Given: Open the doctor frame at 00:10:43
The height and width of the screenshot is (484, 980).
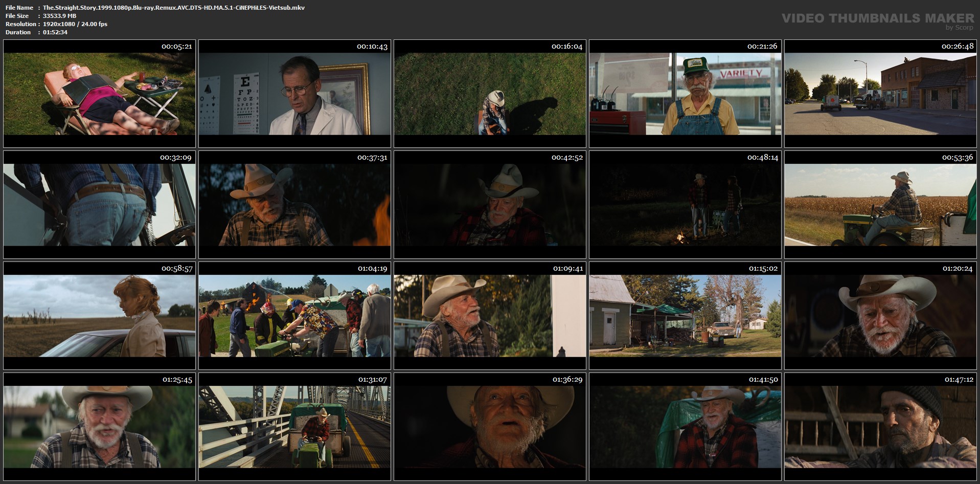Looking at the screenshot, I should [294, 94].
